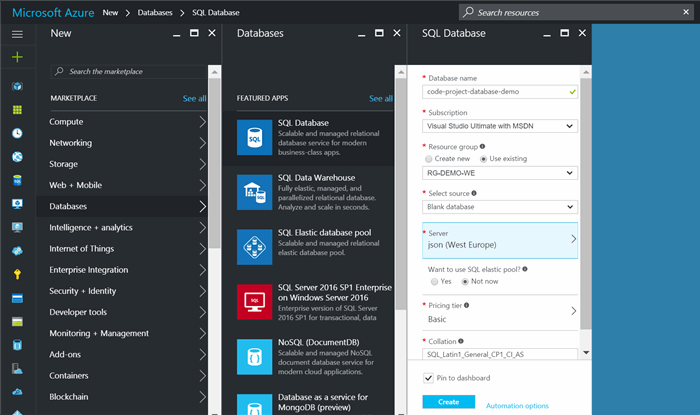Focus the Search resources field
The image size is (700, 415).
[576, 12]
